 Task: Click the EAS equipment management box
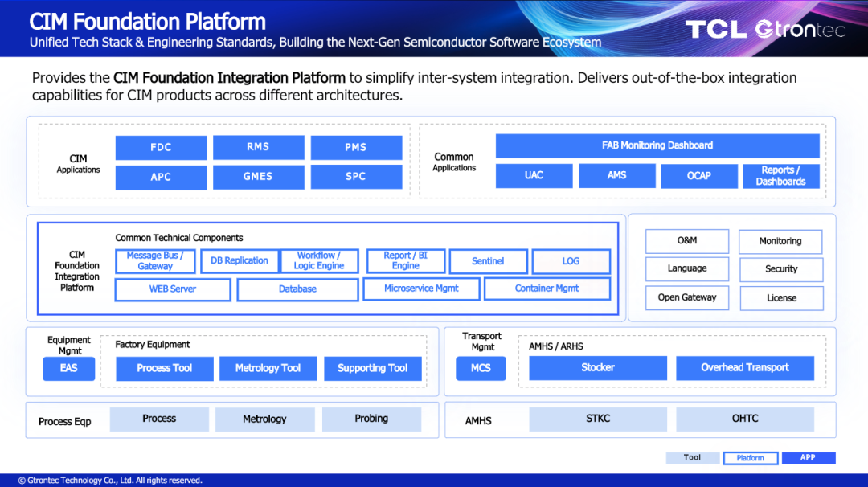pos(68,369)
